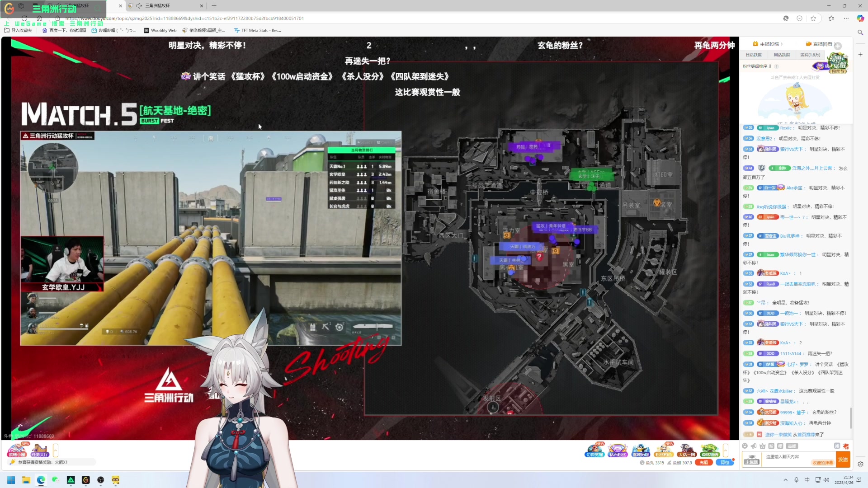Open the 导入收藏夹 bookmark item
The height and width of the screenshot is (488, 868).
18,31
